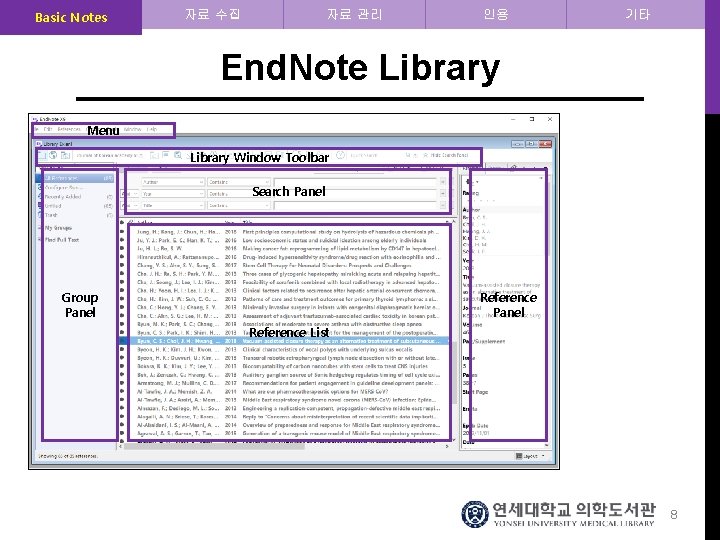Switch to the 인용 tab
Screen dimensions: 720x540
pyautogui.click(x=496, y=14)
